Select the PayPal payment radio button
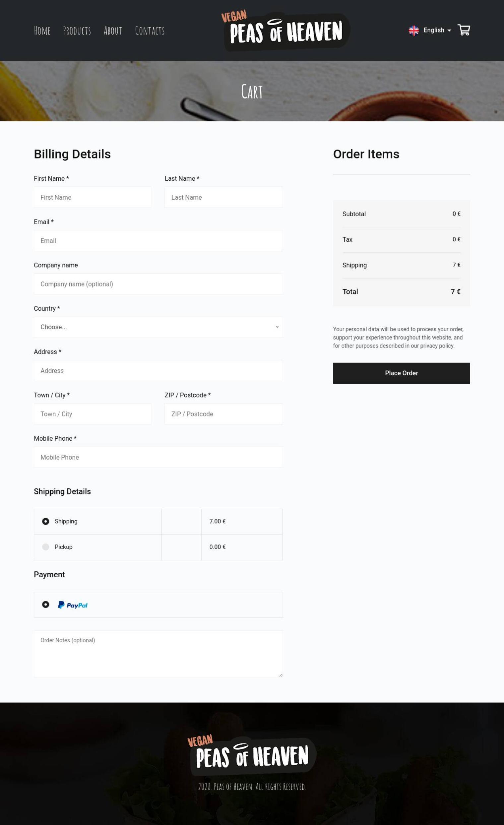 point(45,604)
